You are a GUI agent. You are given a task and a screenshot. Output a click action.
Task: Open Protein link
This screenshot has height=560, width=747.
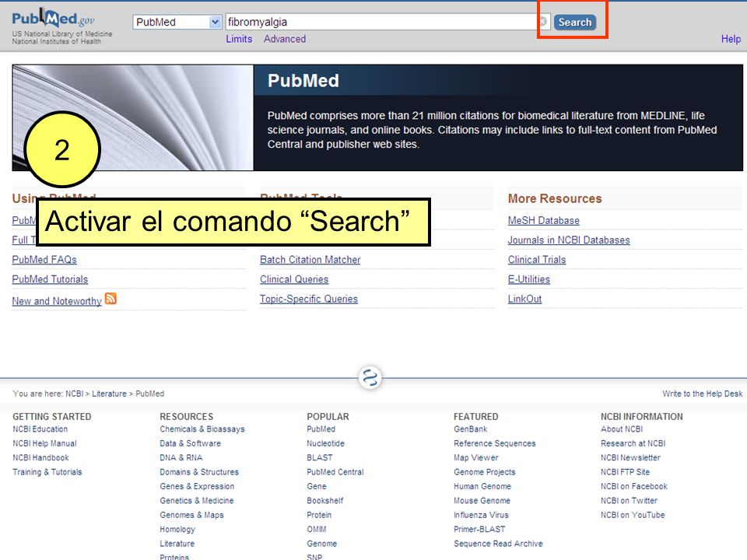click(x=319, y=515)
